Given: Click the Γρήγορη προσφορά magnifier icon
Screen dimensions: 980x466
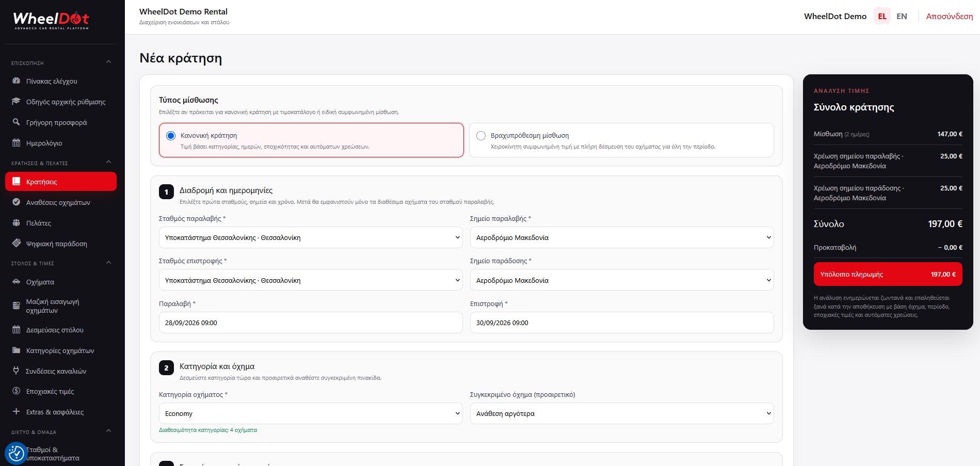Looking at the screenshot, I should 16,122.
